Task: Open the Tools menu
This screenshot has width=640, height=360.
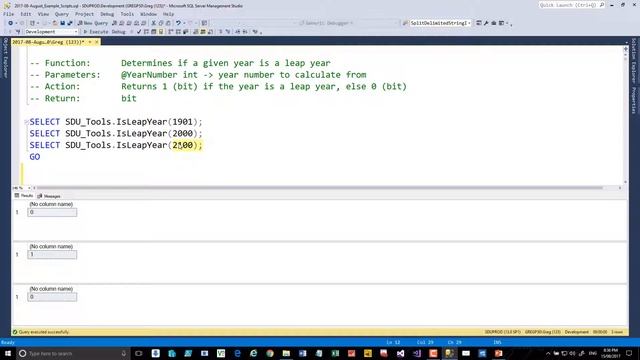Action: 127,14
